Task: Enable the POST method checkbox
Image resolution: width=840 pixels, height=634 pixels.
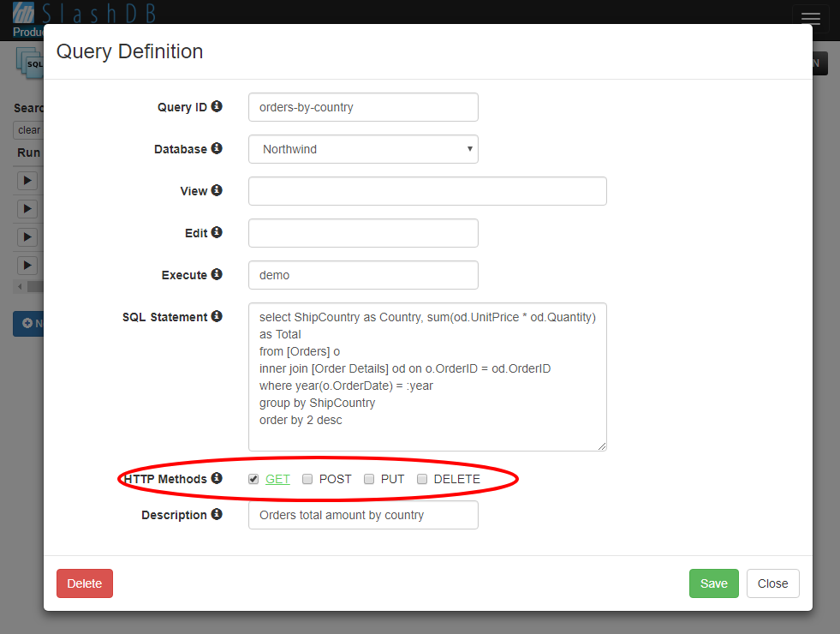Action: pyautogui.click(x=307, y=479)
